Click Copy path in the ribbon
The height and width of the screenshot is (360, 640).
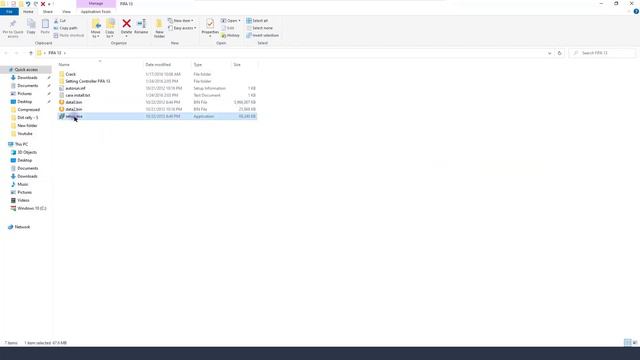(x=65, y=28)
